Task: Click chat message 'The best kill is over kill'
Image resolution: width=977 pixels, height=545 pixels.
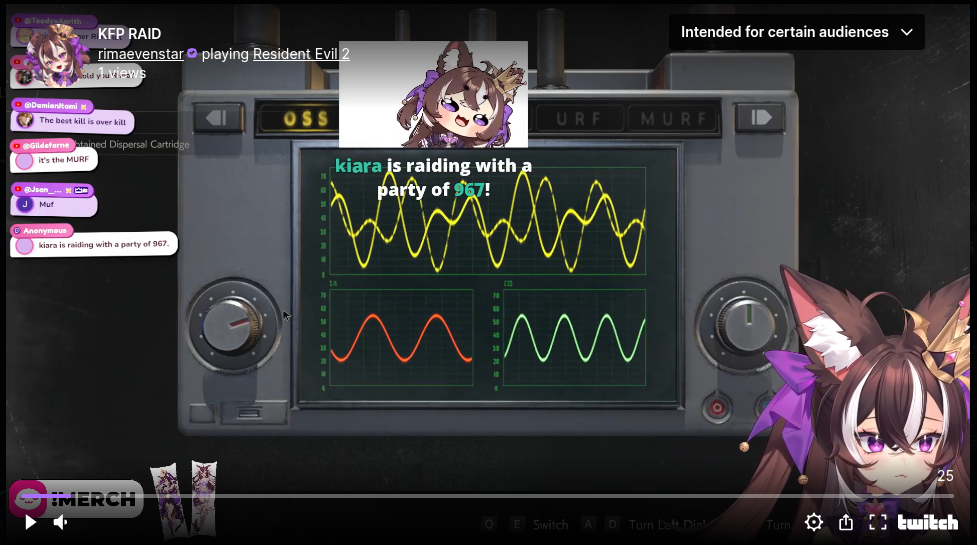Action: pyautogui.click(x=72, y=121)
